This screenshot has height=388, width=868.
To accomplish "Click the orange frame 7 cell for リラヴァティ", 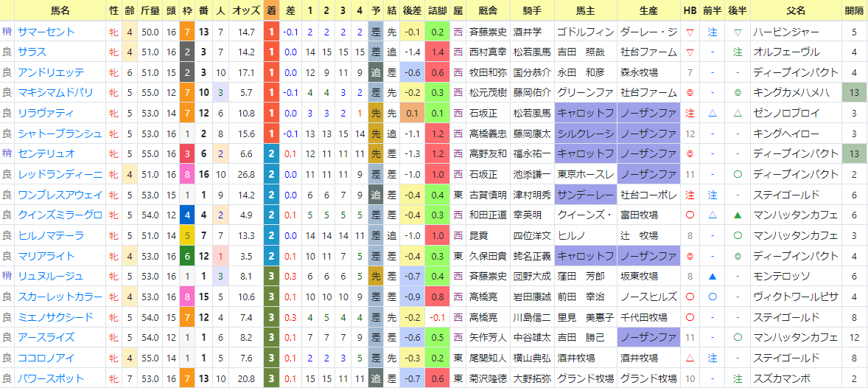I will [187, 113].
